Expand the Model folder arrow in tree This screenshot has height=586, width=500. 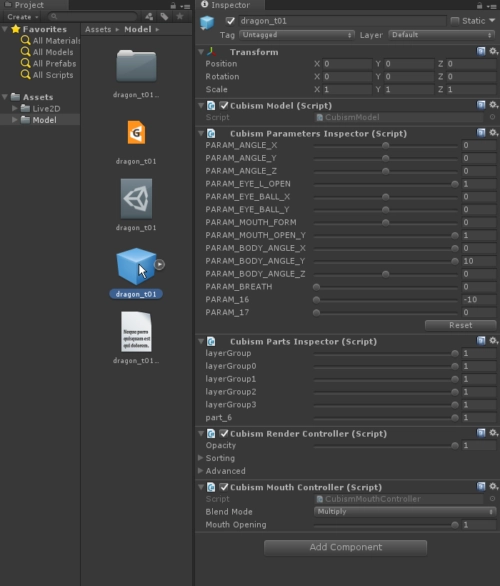(x=15, y=120)
